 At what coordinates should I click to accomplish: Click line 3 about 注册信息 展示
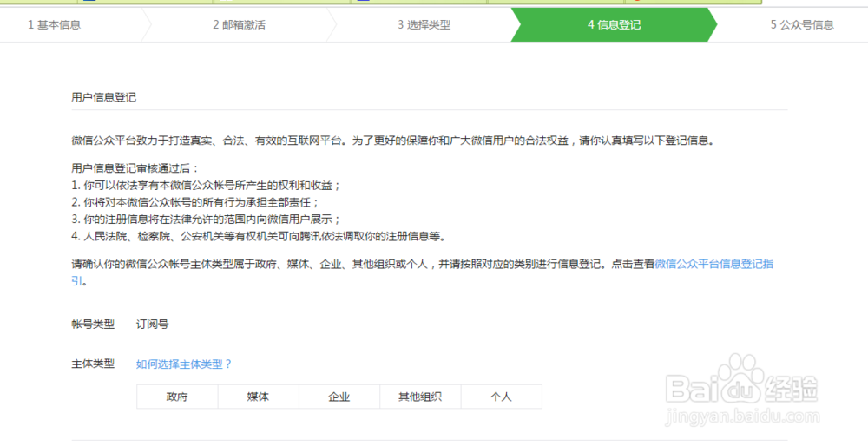point(206,220)
